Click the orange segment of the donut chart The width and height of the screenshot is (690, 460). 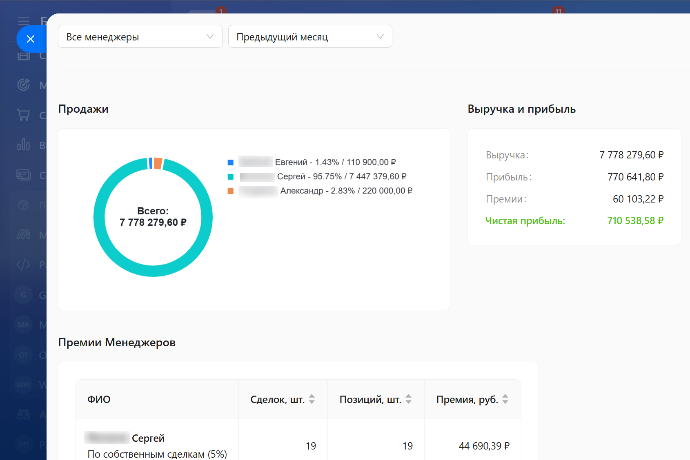coord(158,163)
